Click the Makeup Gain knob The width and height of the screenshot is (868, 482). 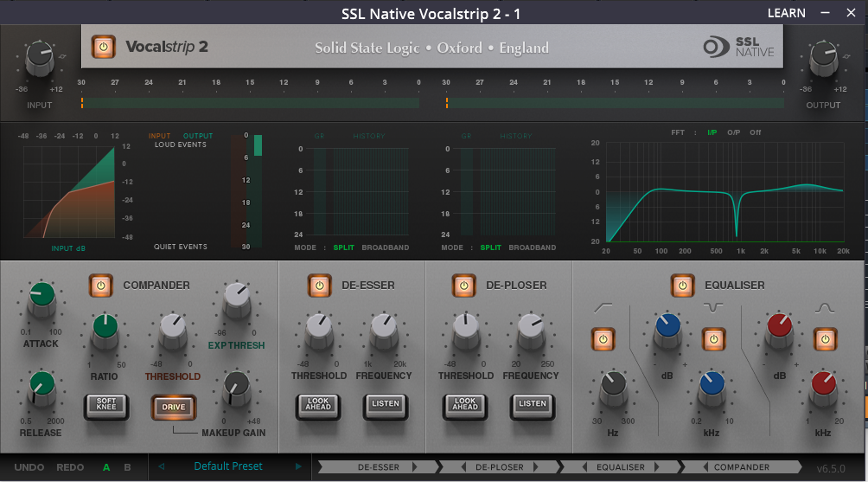(237, 388)
